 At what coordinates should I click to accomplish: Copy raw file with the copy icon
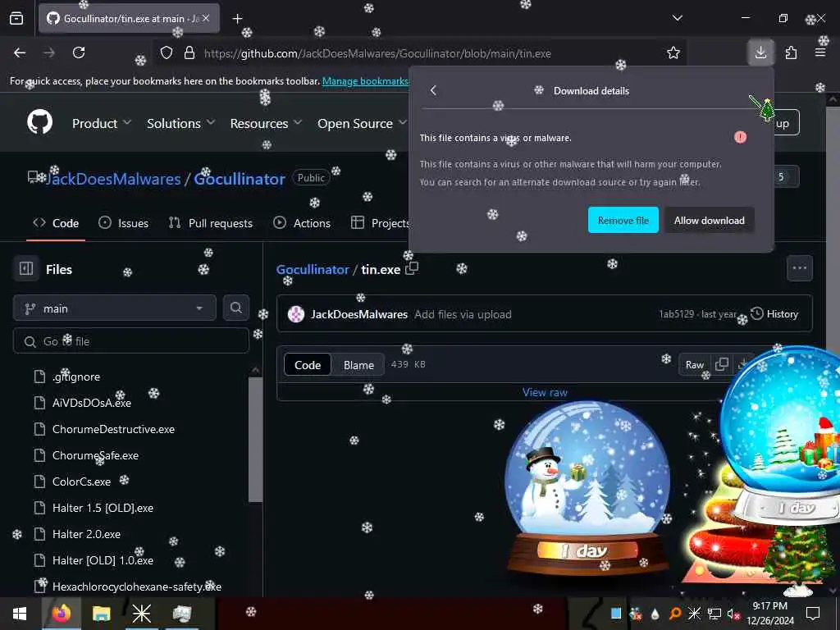point(722,364)
